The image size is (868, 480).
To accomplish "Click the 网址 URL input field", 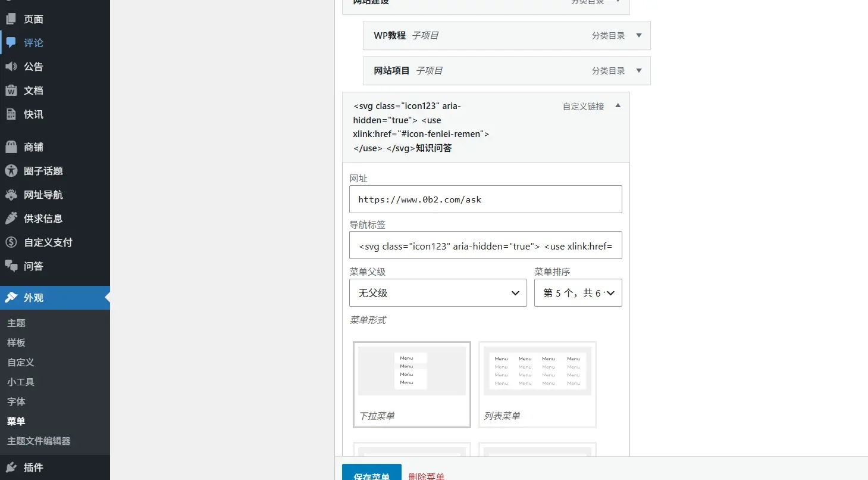I will click(x=485, y=200).
